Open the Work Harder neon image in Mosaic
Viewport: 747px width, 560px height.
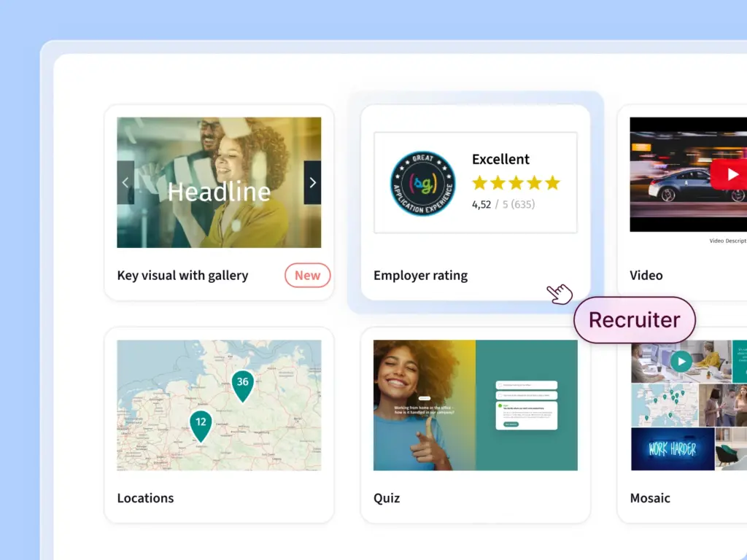[672, 448]
